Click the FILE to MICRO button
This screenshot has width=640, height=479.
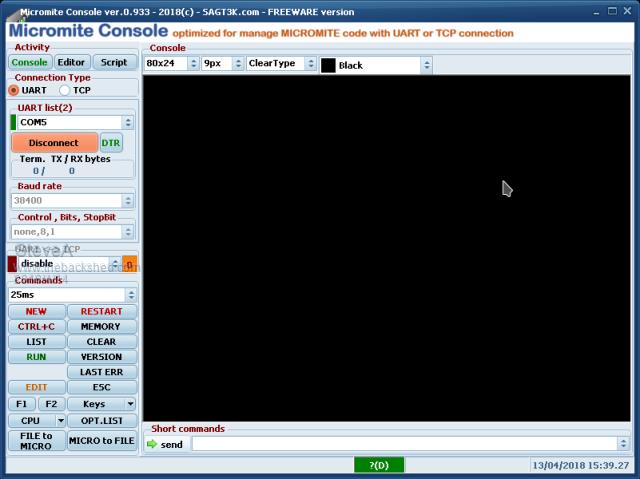(36, 440)
